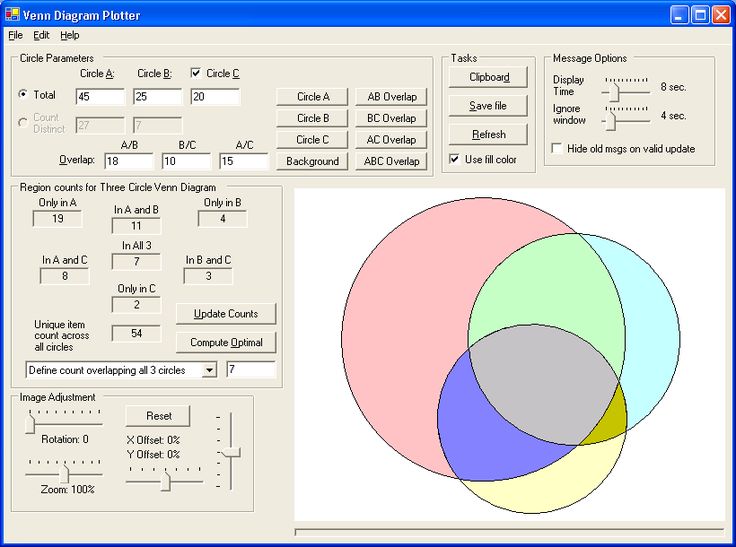Viewport: 736px width, 547px height.
Task: Click the In B and C count field
Action: 208,276
